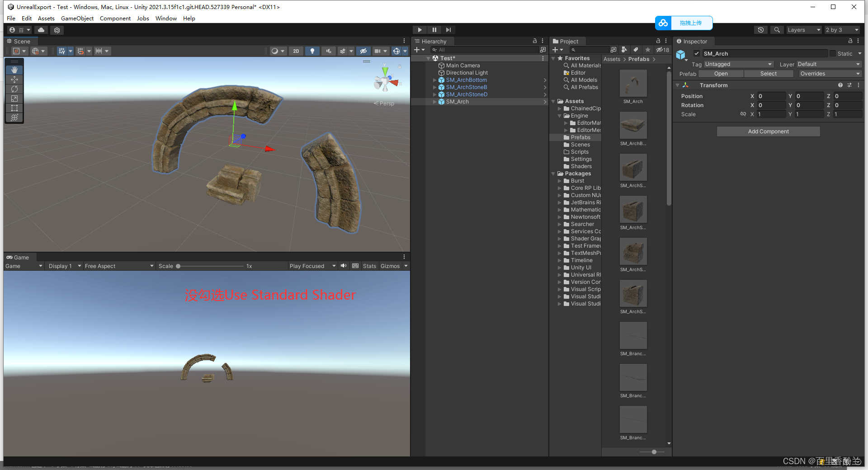
Task: Open the Display 1 dropdown
Action: click(x=65, y=266)
